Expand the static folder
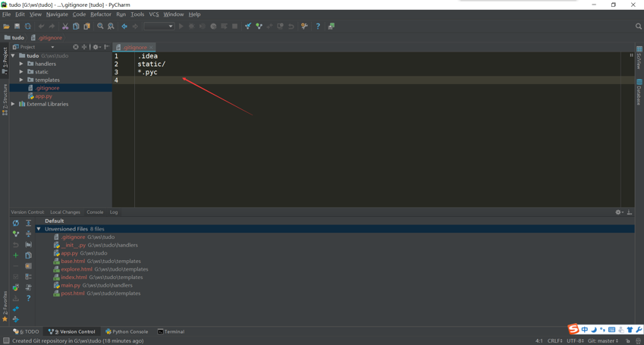 click(21, 72)
